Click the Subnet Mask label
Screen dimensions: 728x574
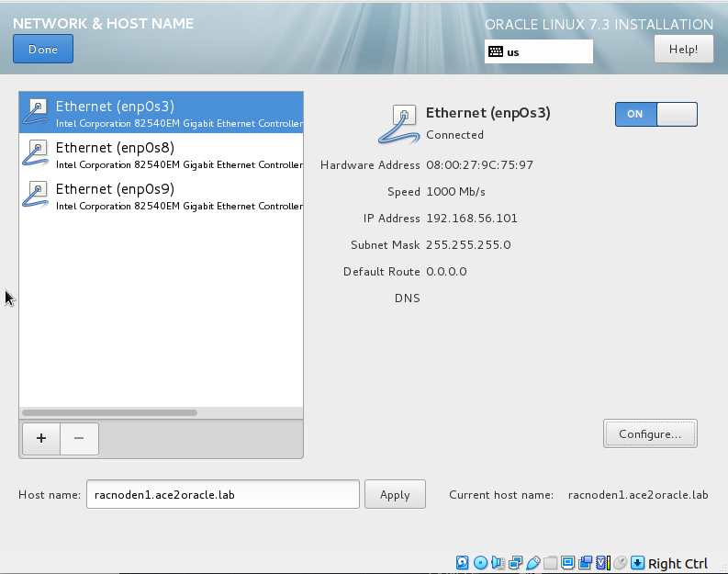(x=386, y=244)
